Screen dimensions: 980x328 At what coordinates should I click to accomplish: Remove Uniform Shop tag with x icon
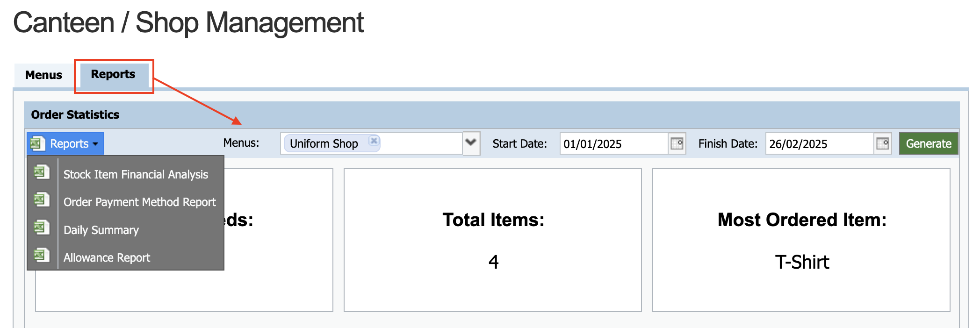click(374, 141)
